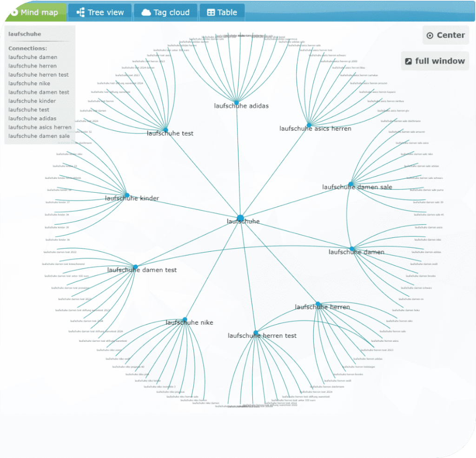Switch to the Tree view tab
The width and height of the screenshot is (476, 458).
(100, 13)
